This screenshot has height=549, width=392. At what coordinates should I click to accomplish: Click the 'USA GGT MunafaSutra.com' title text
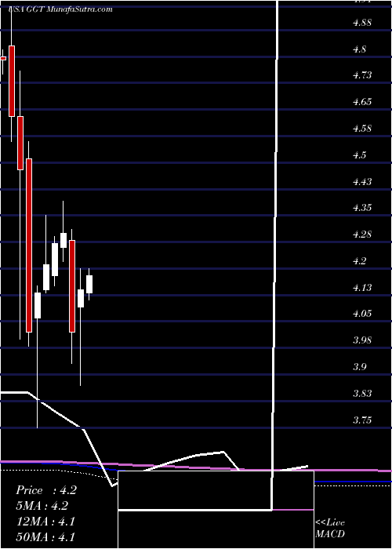tap(60, 9)
